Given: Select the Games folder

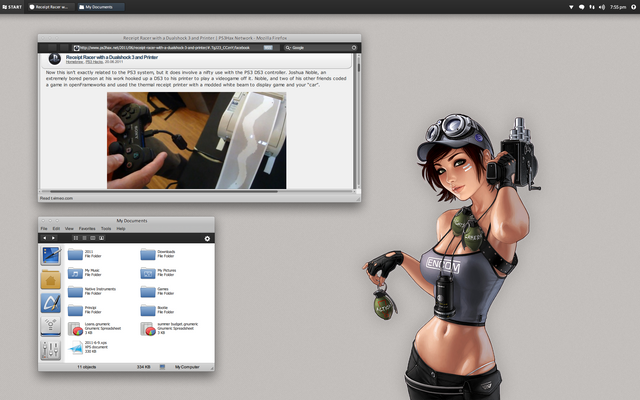Looking at the screenshot, I should 157,291.
